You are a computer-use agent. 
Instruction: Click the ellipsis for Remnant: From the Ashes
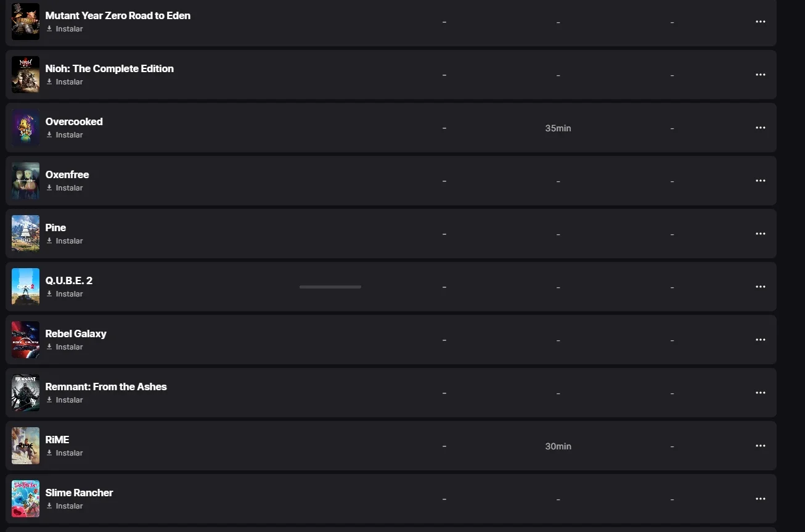click(761, 393)
